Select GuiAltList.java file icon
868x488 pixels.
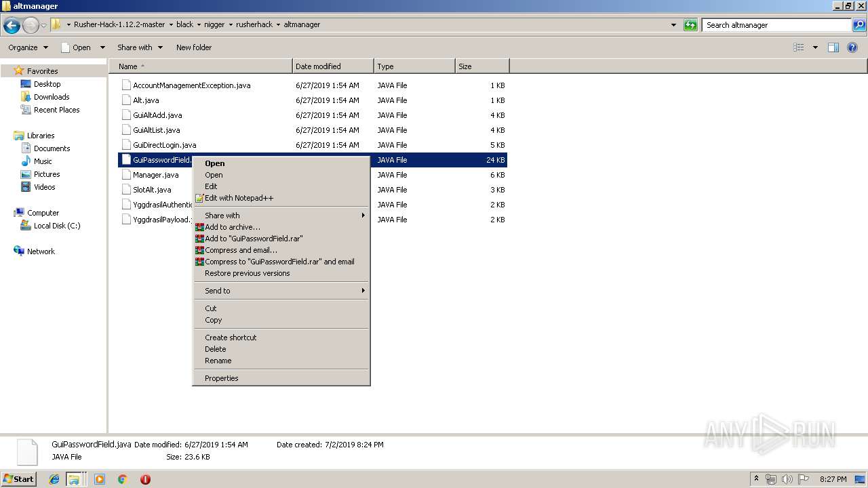pyautogui.click(x=125, y=130)
